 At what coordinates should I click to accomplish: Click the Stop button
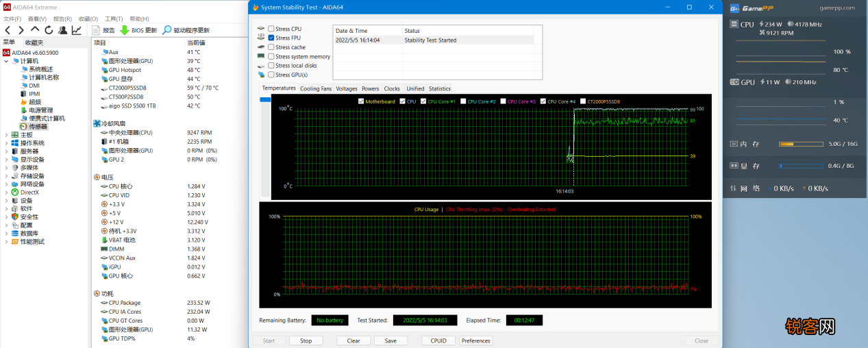point(306,340)
